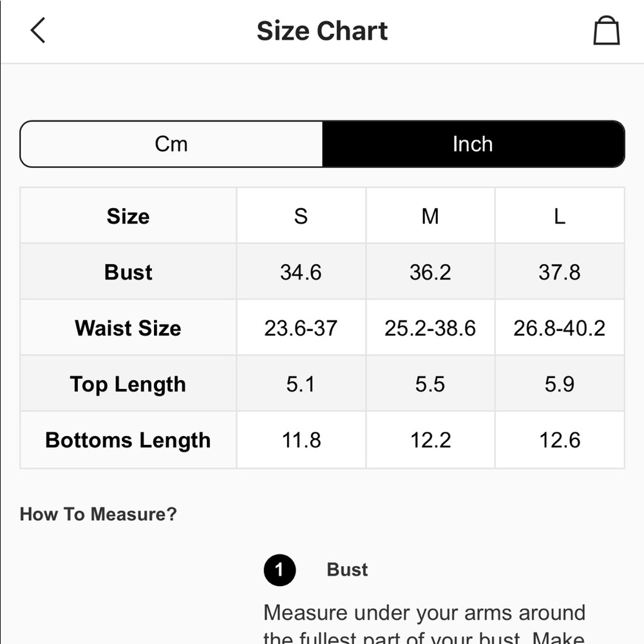Select the Inch unit toggle
This screenshot has width=644, height=644.
click(473, 144)
